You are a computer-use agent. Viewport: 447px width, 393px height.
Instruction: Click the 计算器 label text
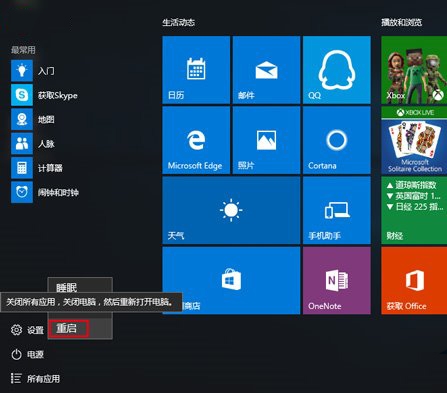[50, 168]
